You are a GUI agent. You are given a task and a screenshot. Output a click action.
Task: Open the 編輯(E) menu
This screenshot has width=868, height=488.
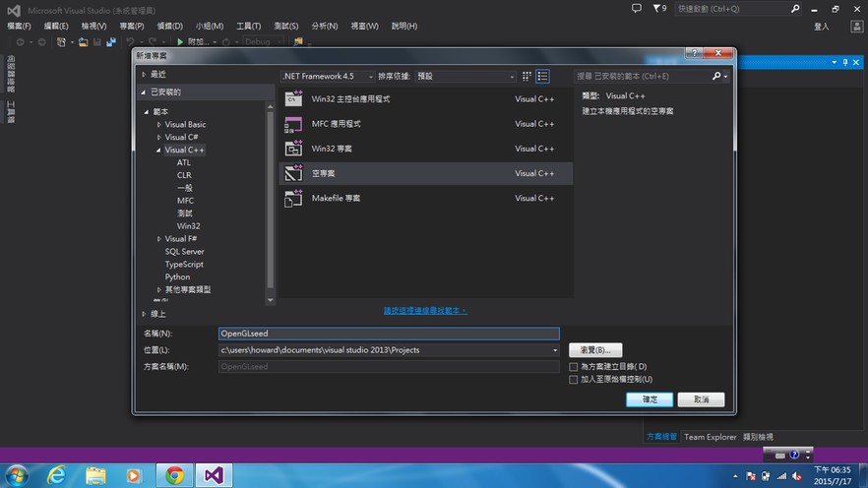(x=56, y=26)
